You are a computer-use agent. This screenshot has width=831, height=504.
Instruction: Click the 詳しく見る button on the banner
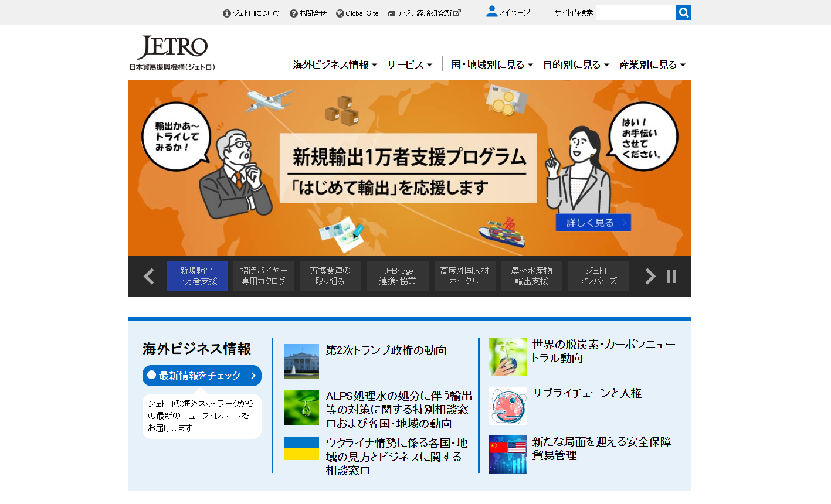[x=593, y=223]
